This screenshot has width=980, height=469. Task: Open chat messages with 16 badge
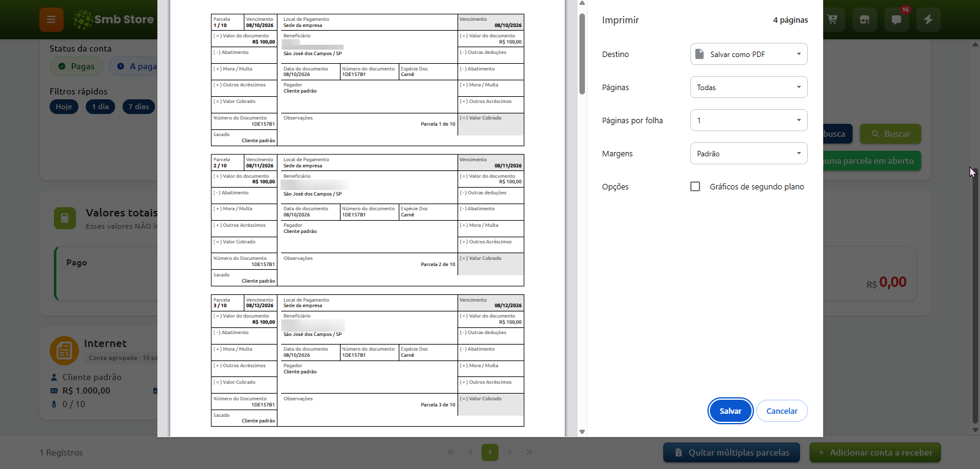tap(897, 20)
